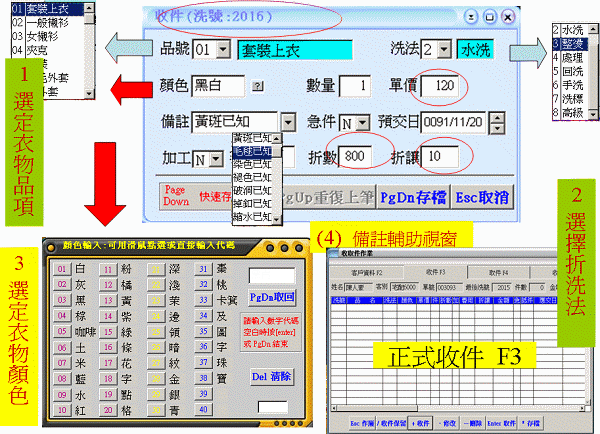The image size is (600, 434).
Task: Open the 備註 combo box arrow
Action: click(x=288, y=122)
